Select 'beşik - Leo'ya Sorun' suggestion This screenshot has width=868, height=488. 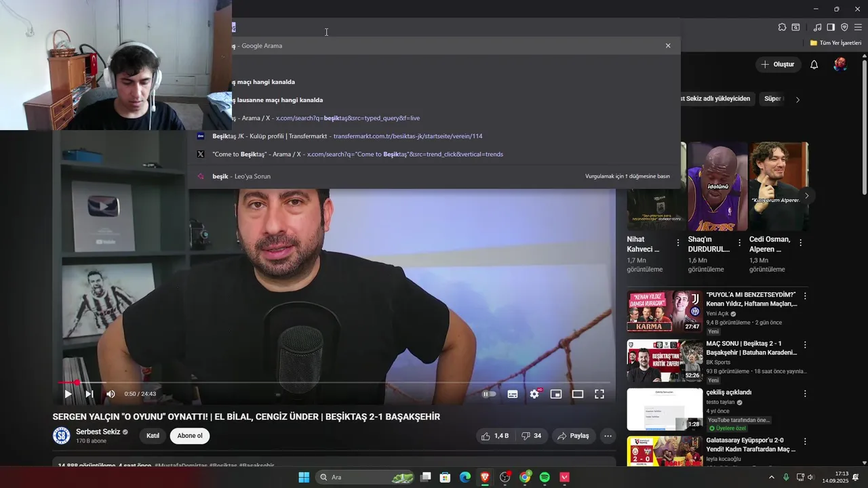point(434,176)
